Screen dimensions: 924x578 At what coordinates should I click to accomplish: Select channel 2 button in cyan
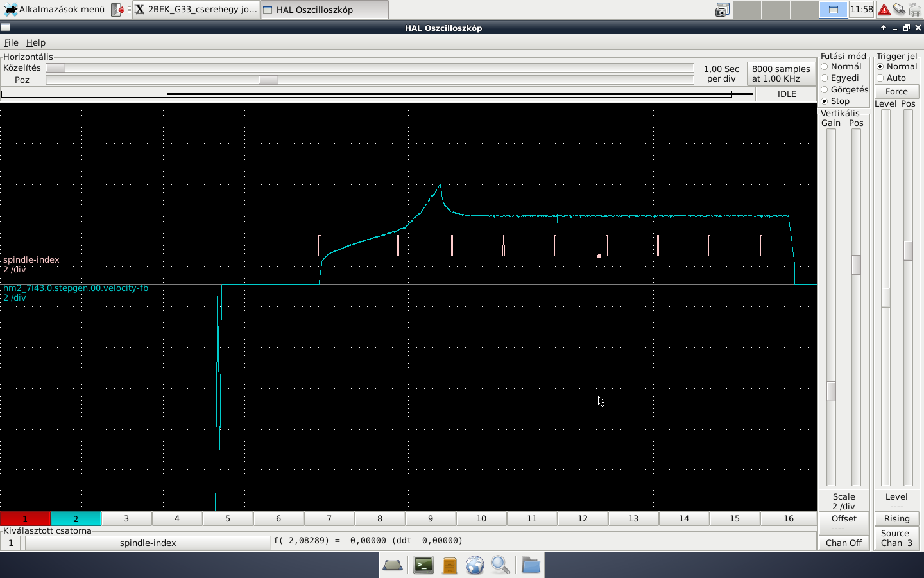coord(76,518)
